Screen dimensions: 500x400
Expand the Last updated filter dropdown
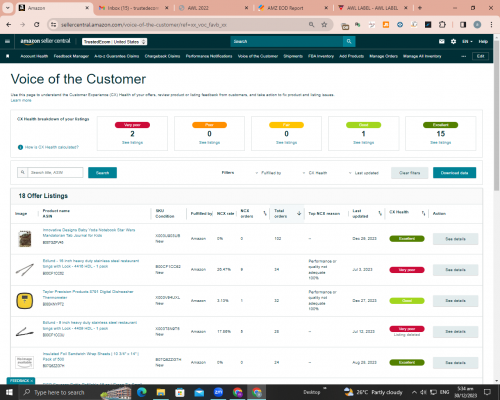pos(364,173)
